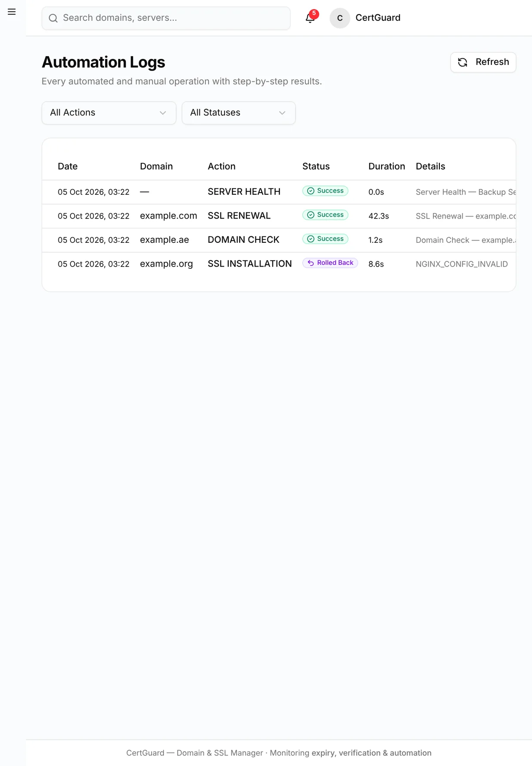Click the search magnifier icon
This screenshot has width=532, height=766.
pyautogui.click(x=53, y=18)
